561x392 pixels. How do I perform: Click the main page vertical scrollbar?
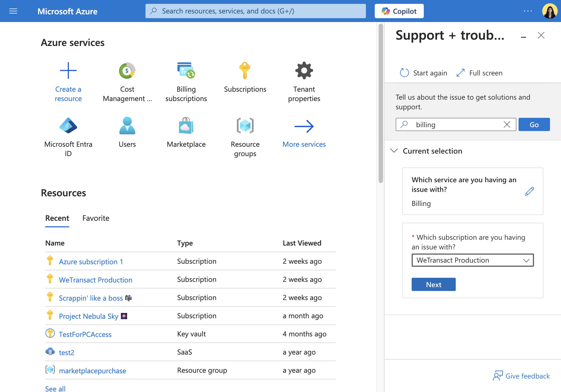[x=381, y=104]
